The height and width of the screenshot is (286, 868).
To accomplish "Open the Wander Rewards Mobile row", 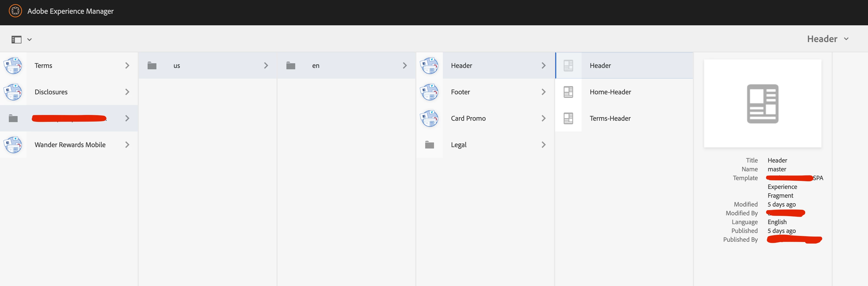I will [69, 145].
